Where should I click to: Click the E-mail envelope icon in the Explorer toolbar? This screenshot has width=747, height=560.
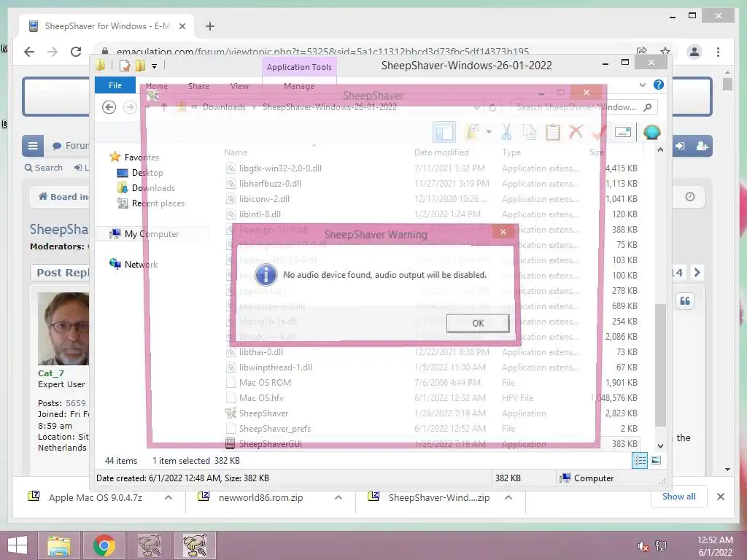click(623, 132)
